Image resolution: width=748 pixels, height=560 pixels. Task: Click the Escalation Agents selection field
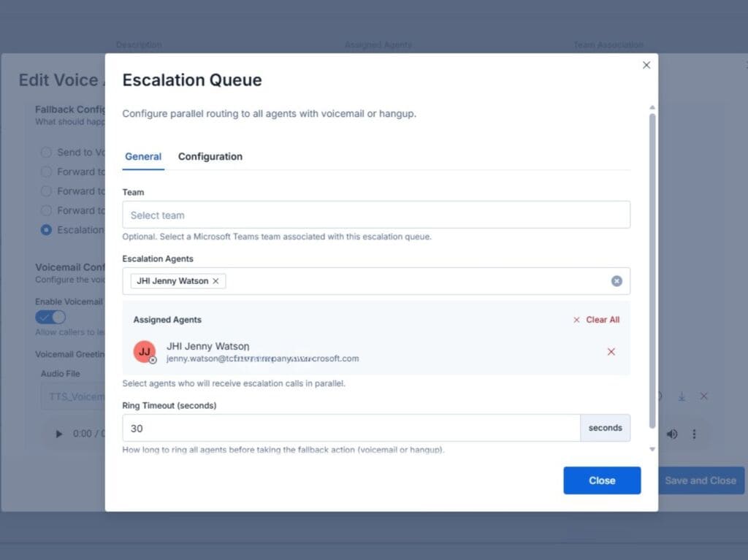(376, 281)
